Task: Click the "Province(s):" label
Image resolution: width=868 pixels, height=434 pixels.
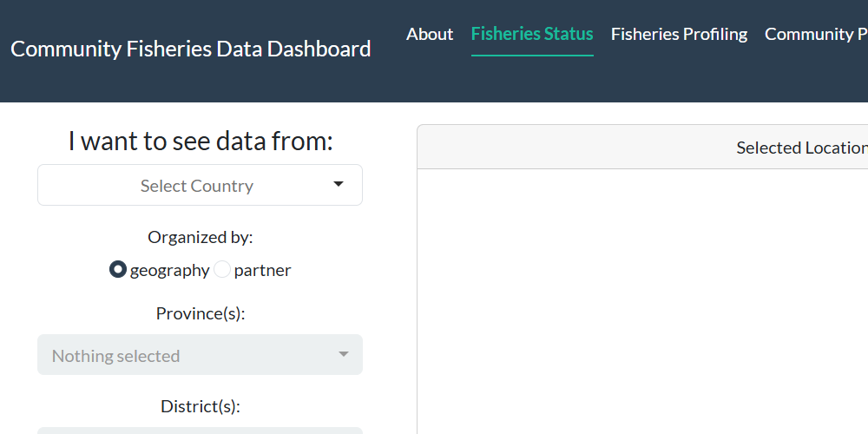Action: point(201,313)
